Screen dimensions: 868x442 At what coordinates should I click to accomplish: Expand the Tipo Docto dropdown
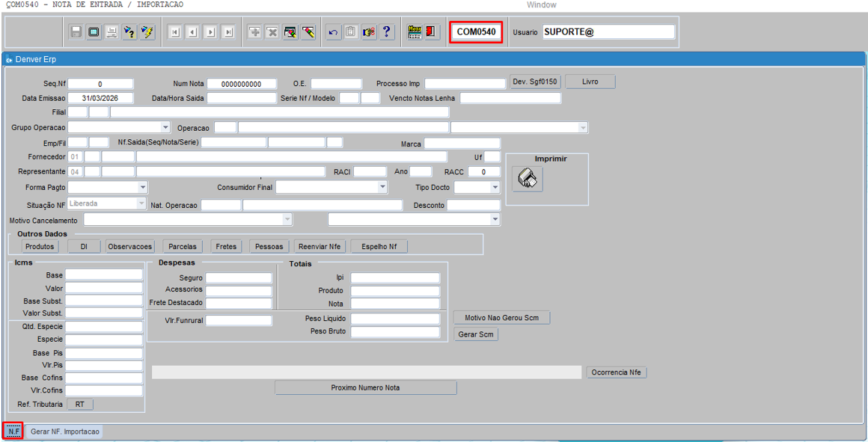pyautogui.click(x=495, y=188)
